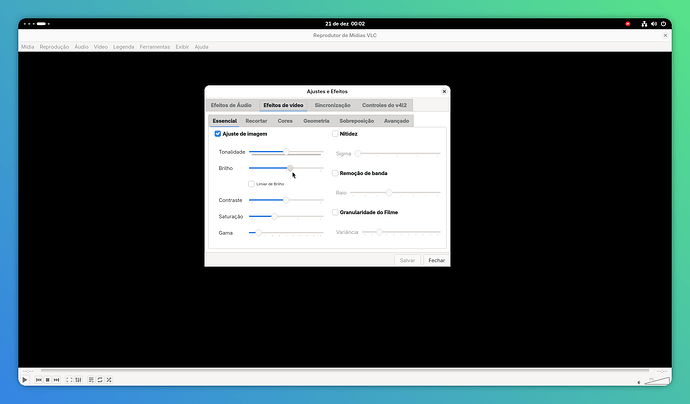This screenshot has width=690, height=404.
Task: Open the Mídia menu
Action: coord(27,46)
